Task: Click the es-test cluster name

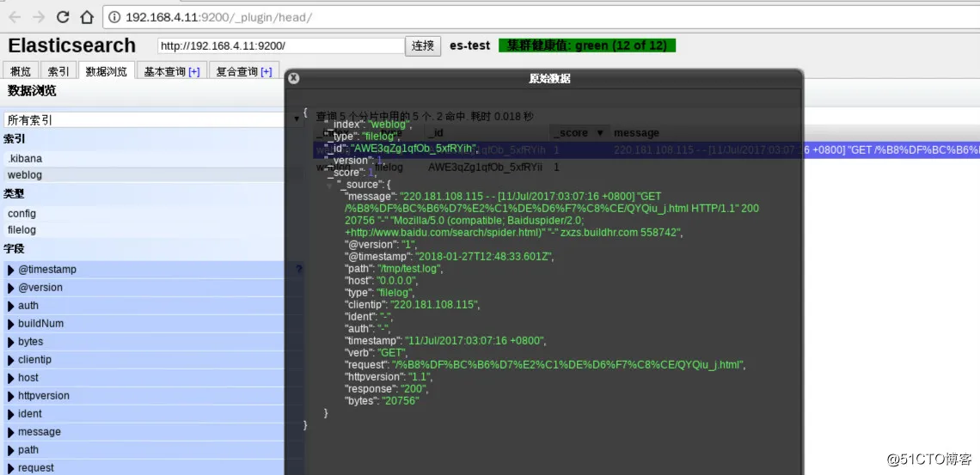Action: (470, 46)
